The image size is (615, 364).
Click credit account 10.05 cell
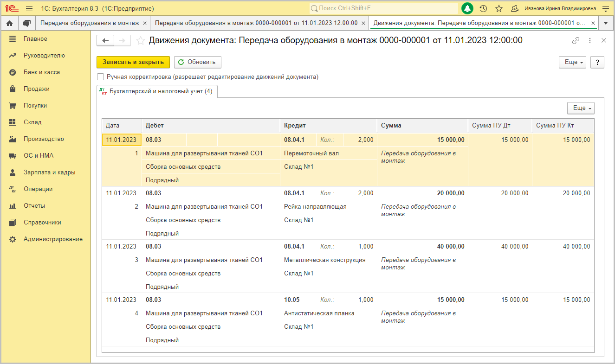click(298, 300)
